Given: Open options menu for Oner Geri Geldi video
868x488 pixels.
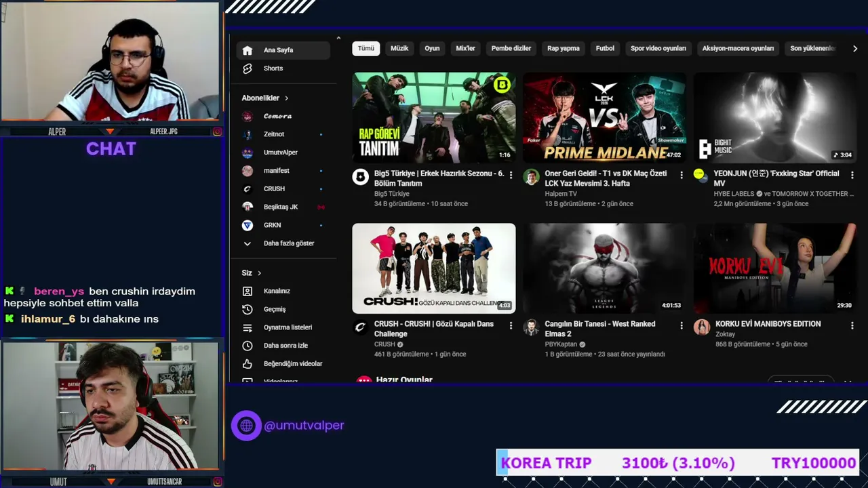Looking at the screenshot, I should pos(682,175).
